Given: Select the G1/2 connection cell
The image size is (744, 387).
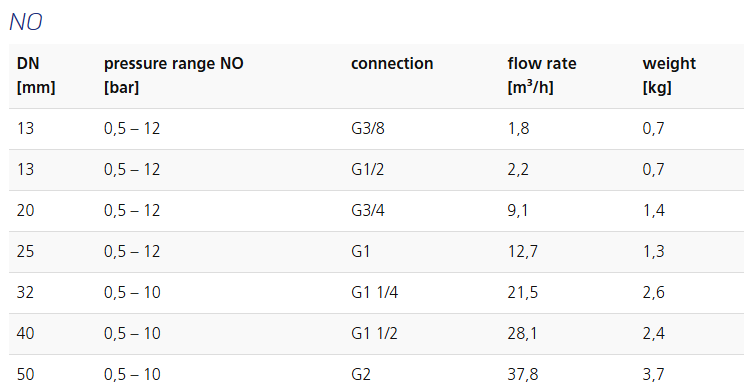Looking at the screenshot, I should tap(367, 169).
